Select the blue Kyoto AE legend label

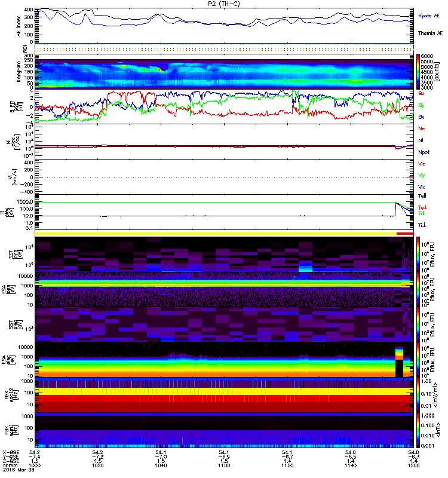[x=429, y=16]
